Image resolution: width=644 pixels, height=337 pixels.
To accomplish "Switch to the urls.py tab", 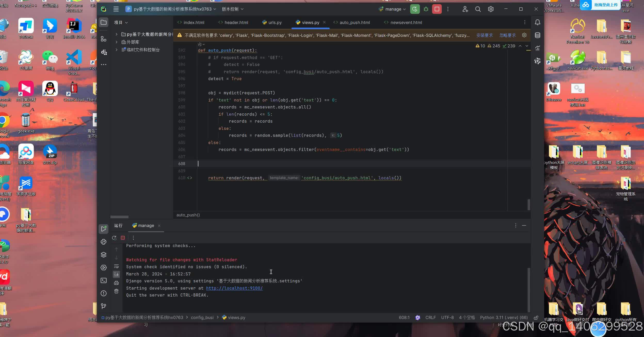I will (x=275, y=22).
